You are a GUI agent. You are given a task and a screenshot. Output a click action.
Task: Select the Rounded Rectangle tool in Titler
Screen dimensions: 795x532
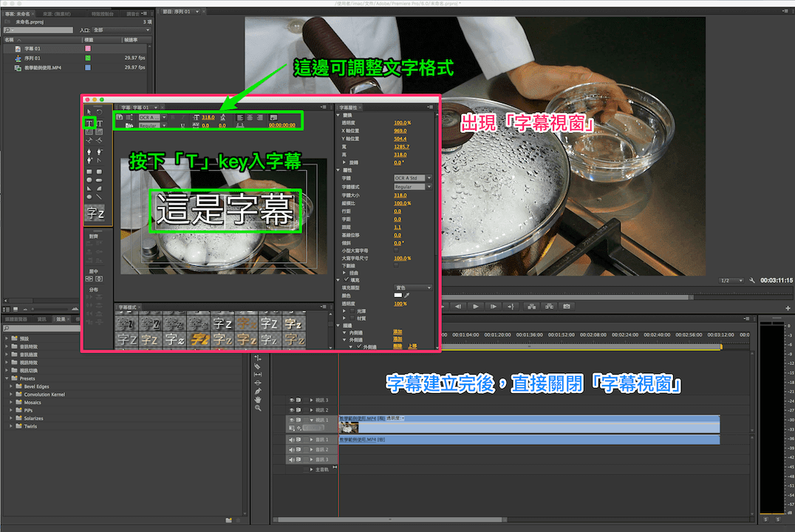tap(99, 172)
